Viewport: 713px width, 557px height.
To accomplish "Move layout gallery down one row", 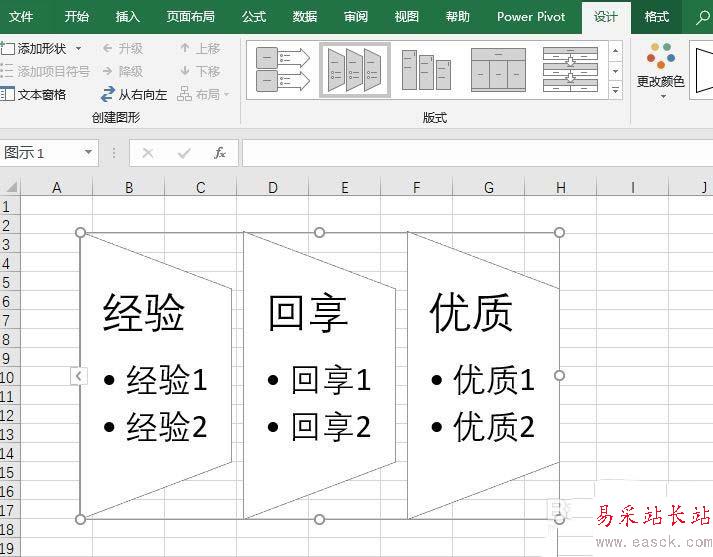I will (x=615, y=71).
